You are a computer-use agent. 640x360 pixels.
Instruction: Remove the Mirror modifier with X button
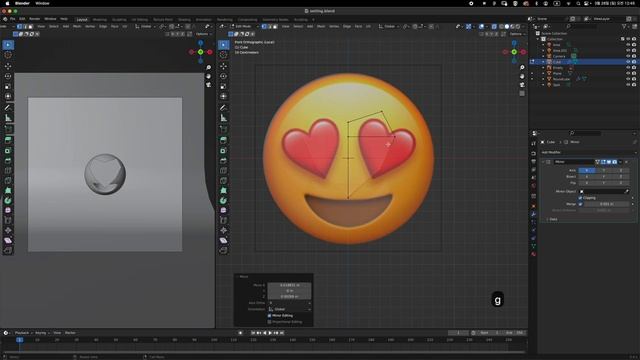[627, 162]
